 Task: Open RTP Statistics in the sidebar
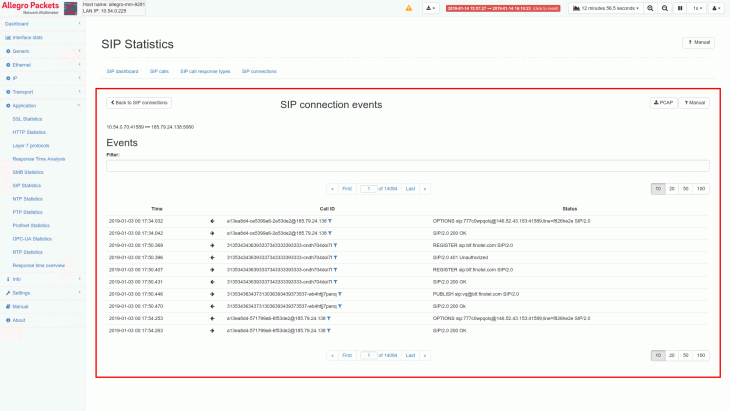pyautogui.click(x=27, y=252)
